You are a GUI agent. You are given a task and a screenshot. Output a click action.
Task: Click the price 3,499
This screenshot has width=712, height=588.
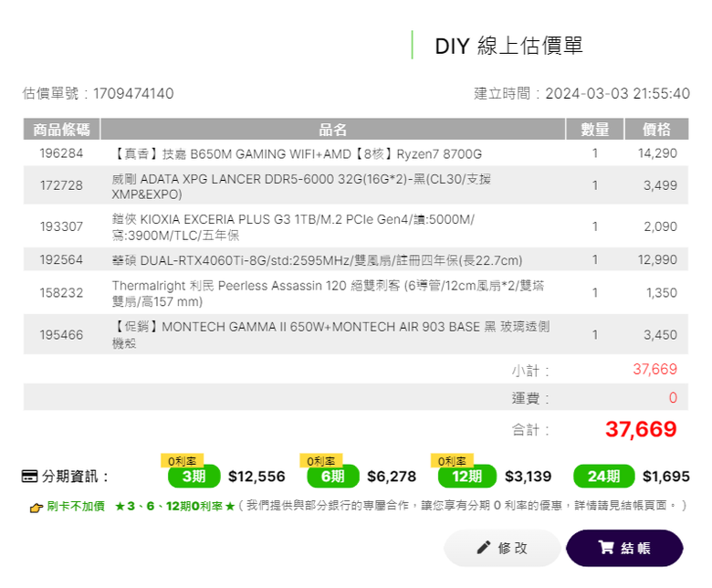point(660,185)
